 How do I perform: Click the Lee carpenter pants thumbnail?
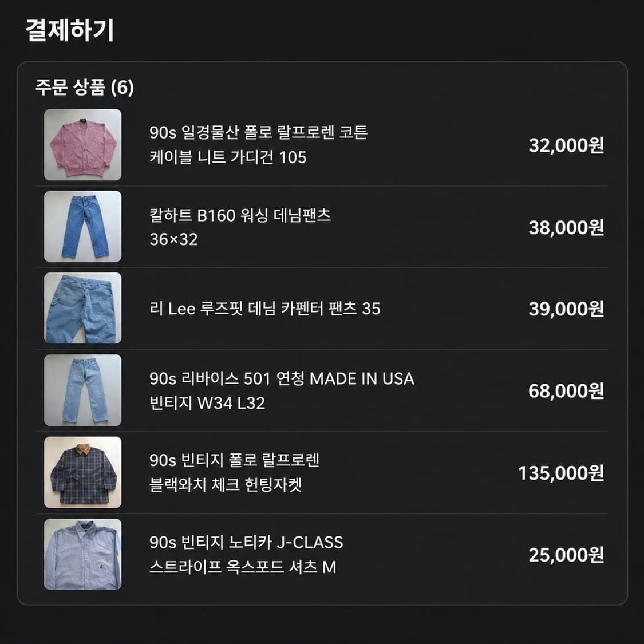(82, 309)
